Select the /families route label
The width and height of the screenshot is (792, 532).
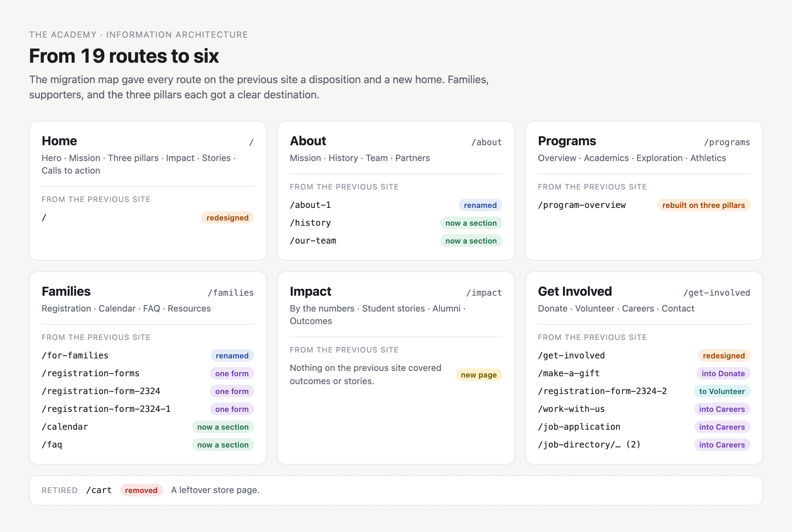231,292
